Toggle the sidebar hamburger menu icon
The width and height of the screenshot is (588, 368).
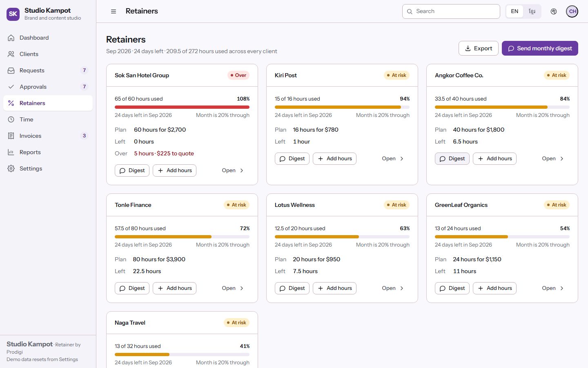[114, 11]
